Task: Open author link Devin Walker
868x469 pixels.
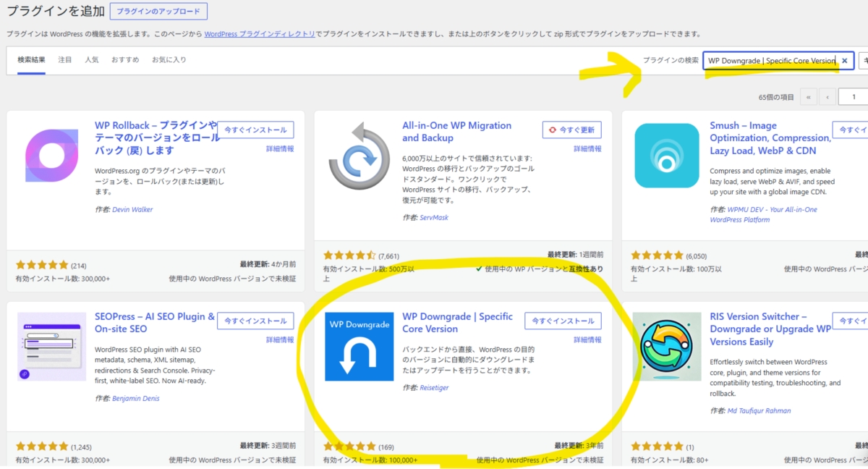Action: pyautogui.click(x=132, y=210)
